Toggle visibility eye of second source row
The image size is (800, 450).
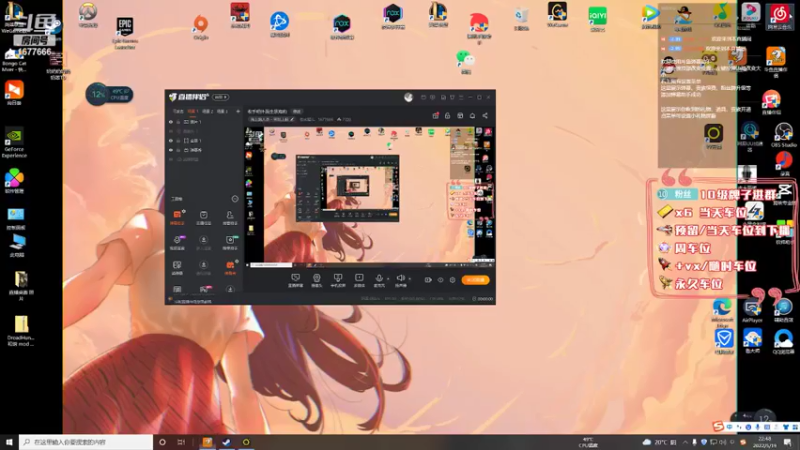[x=171, y=131]
